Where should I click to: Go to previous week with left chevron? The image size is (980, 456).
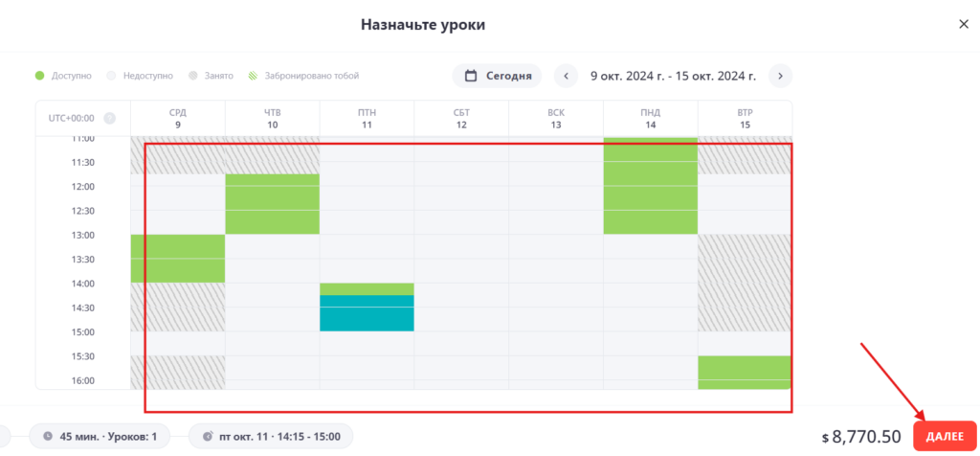pos(566,76)
